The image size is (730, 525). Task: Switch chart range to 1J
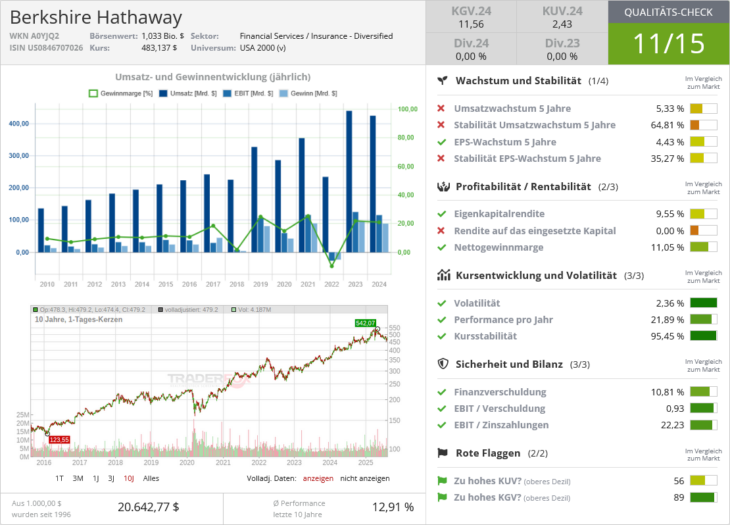pos(96,478)
